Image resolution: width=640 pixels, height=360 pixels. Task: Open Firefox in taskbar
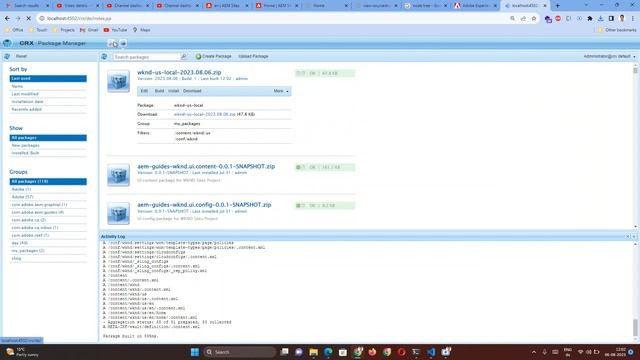tap(372, 352)
